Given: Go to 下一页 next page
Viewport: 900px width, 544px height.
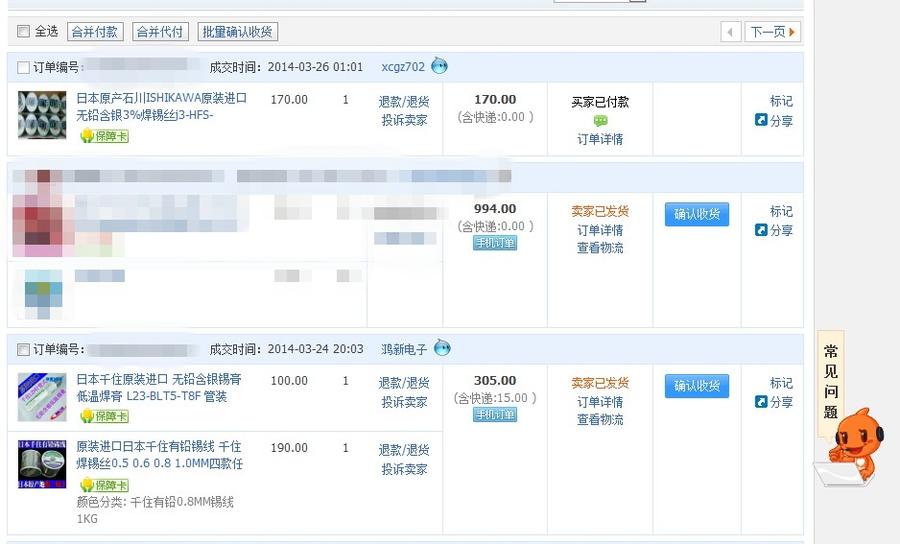Looking at the screenshot, I should coord(773,32).
